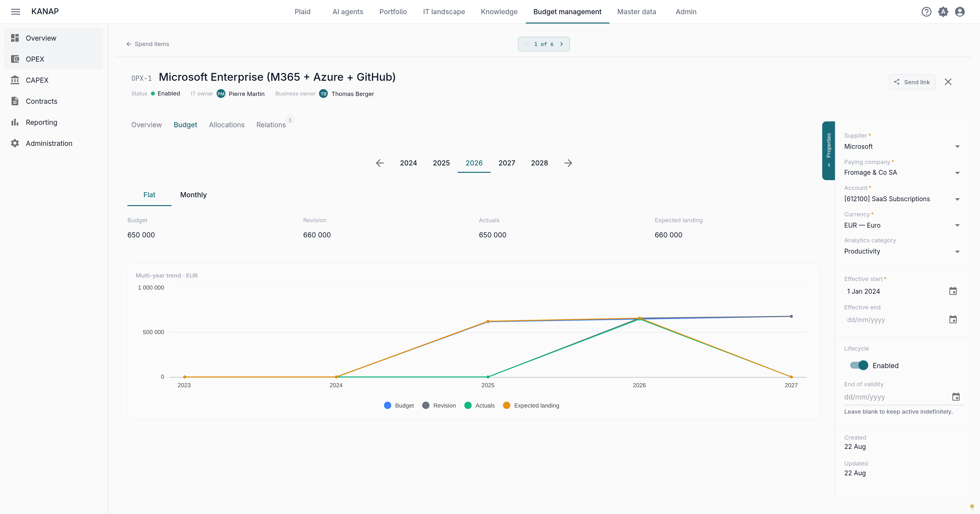Viewport: 980px width, 514px height.
Task: Collapse the Properties side panel
Action: 829,151
